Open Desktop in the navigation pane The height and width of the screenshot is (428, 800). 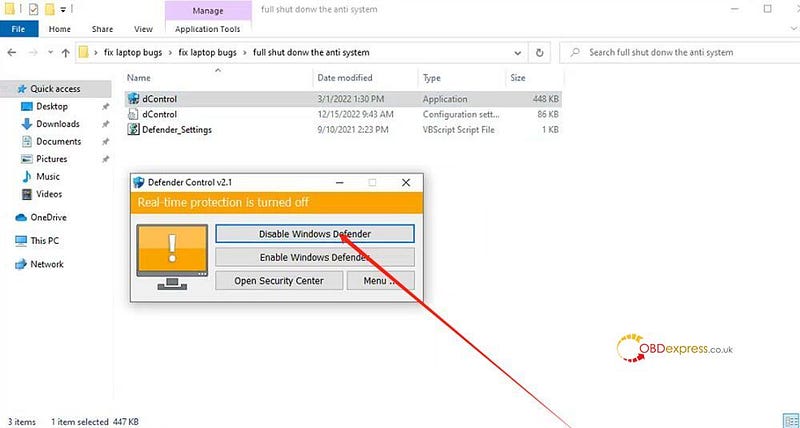[x=52, y=106]
